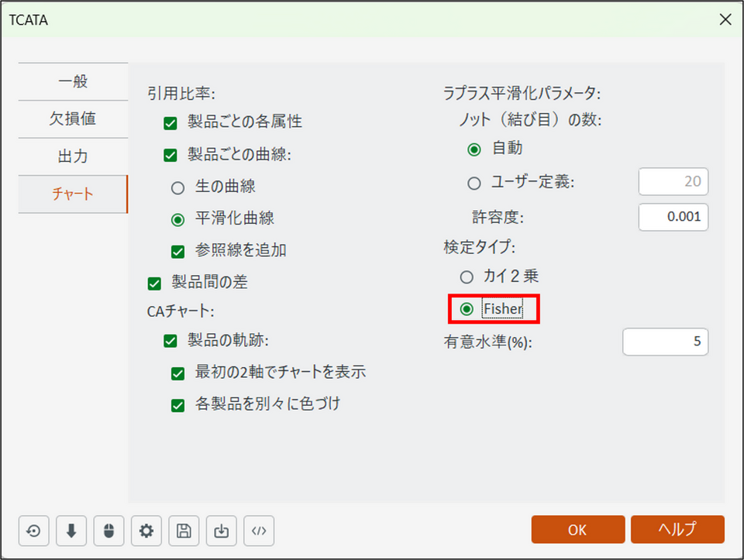
Task: Switch to the 一般 tab
Action: click(73, 81)
